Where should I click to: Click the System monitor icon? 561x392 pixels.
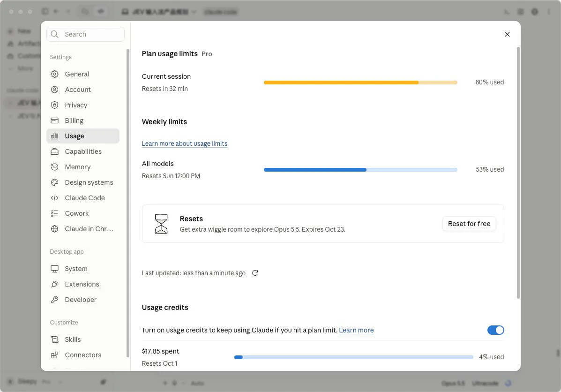(x=54, y=269)
